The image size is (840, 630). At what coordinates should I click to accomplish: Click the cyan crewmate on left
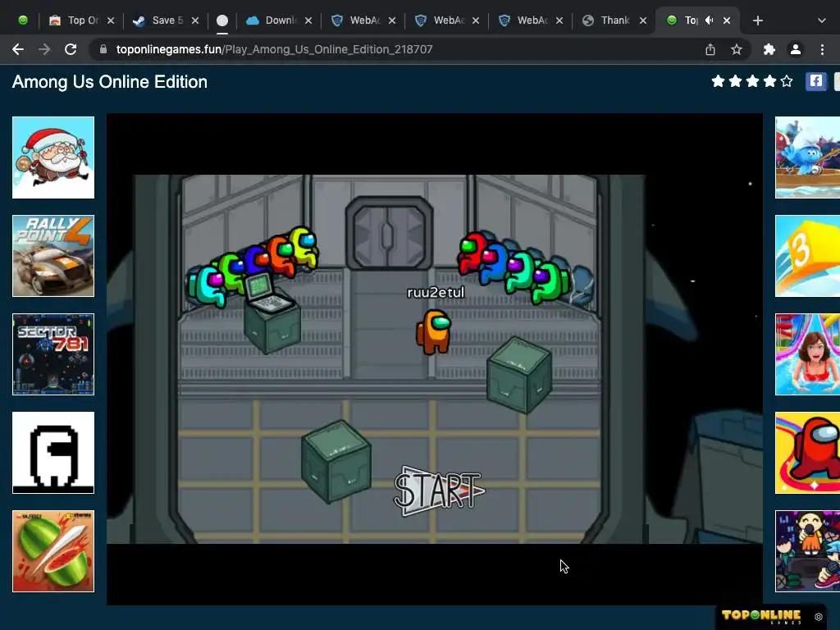[x=208, y=285]
